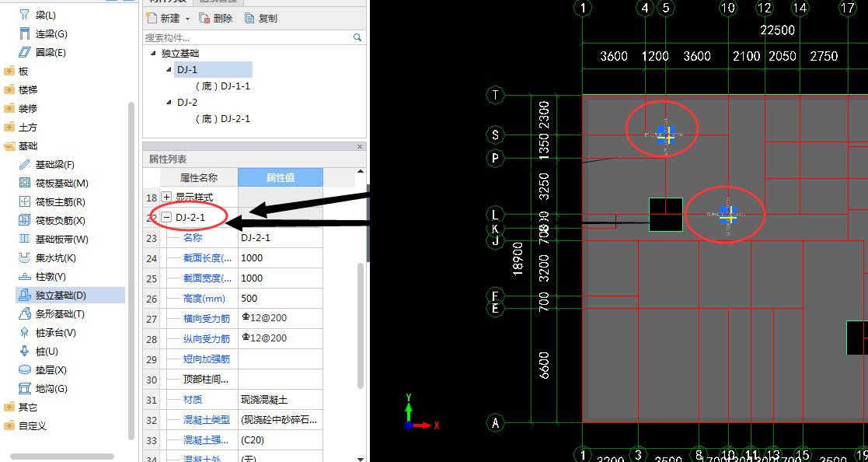Image resolution: width=868 pixels, height=462 pixels.
Task: Click the 复制 copy icon
Action: [249, 19]
